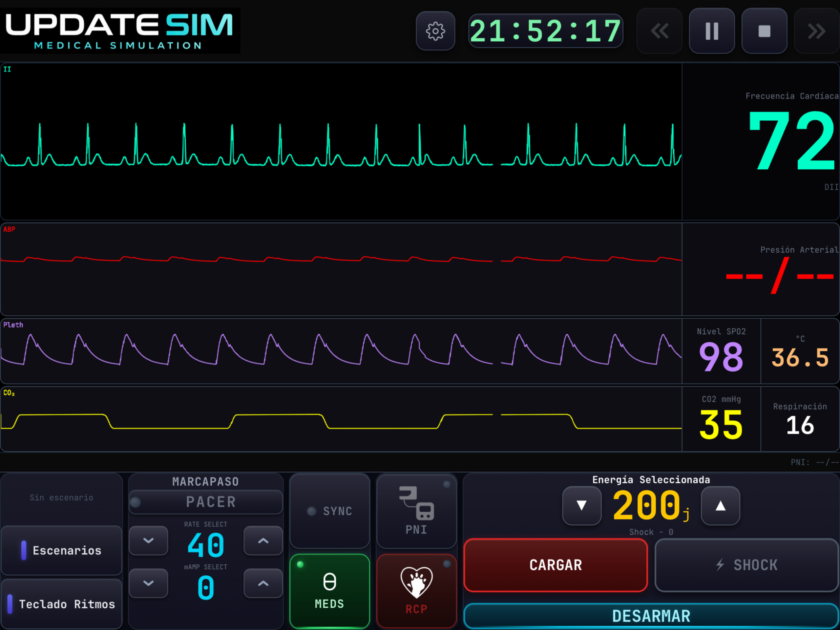Rewind with the double-left arrow
840x630 pixels.
(659, 31)
